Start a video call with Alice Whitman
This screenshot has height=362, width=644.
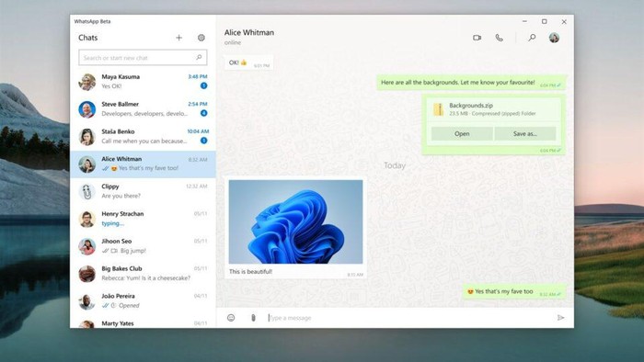(x=477, y=38)
